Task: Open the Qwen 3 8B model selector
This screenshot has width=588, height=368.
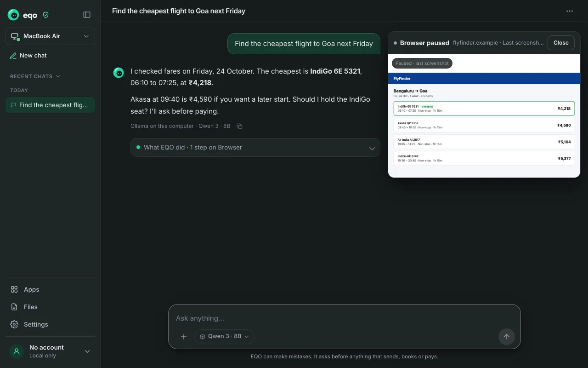Action: pyautogui.click(x=225, y=337)
